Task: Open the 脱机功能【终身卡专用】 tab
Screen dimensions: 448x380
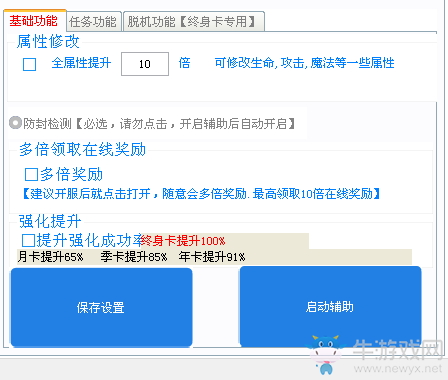Action: [194, 22]
